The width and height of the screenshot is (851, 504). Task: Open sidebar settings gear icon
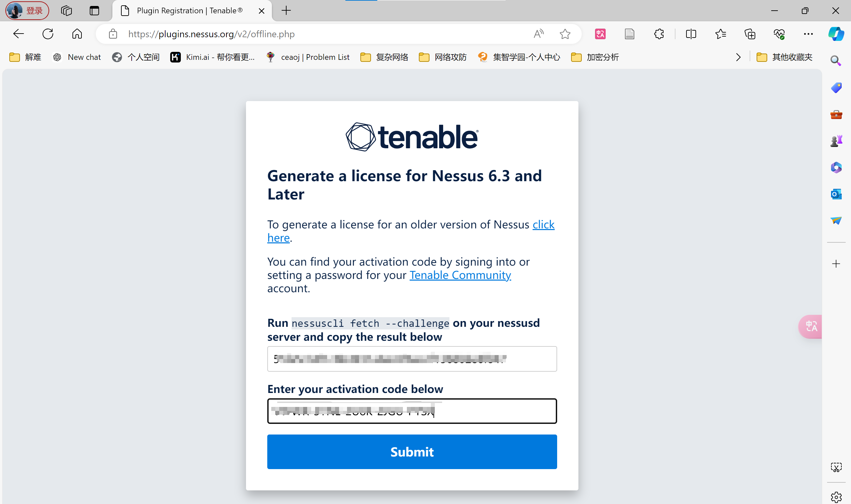click(x=836, y=497)
